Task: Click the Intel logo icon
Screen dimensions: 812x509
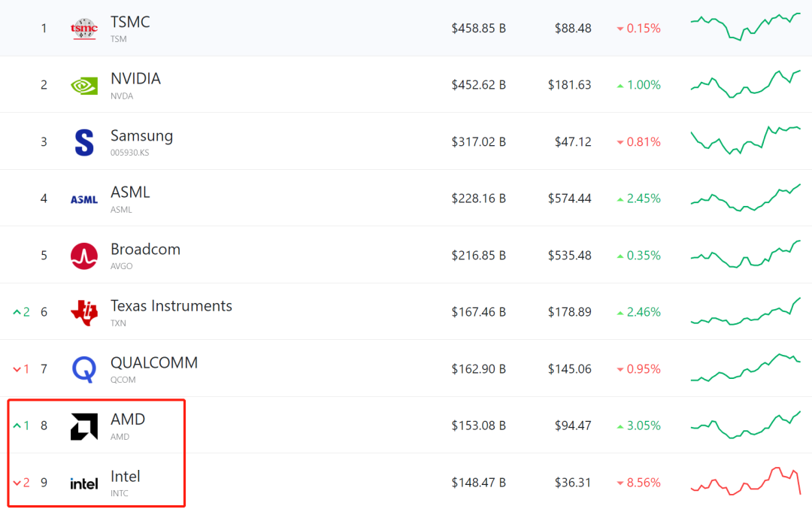Action: [x=83, y=483]
